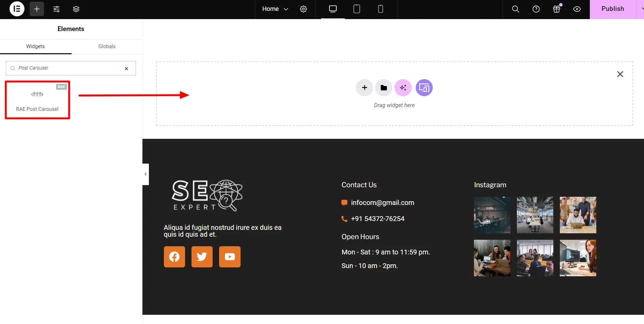Click the SEO Expert logo
644x324 pixels.
pos(207,195)
